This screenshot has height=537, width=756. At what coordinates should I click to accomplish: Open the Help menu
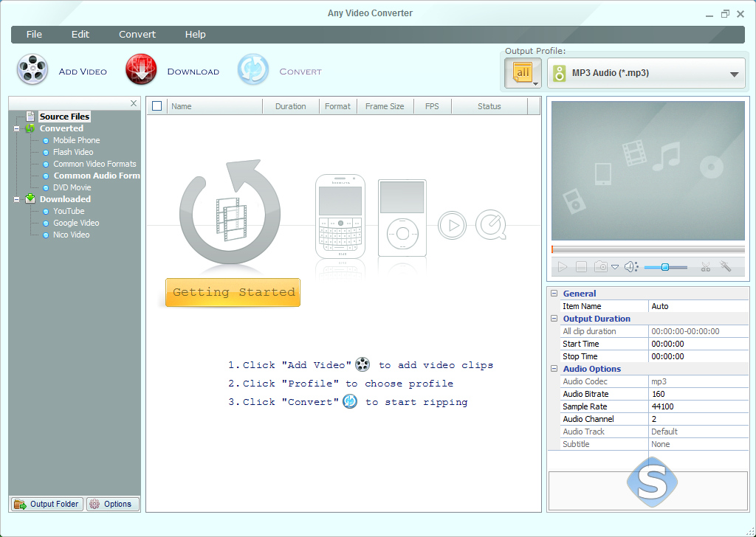[x=195, y=35]
